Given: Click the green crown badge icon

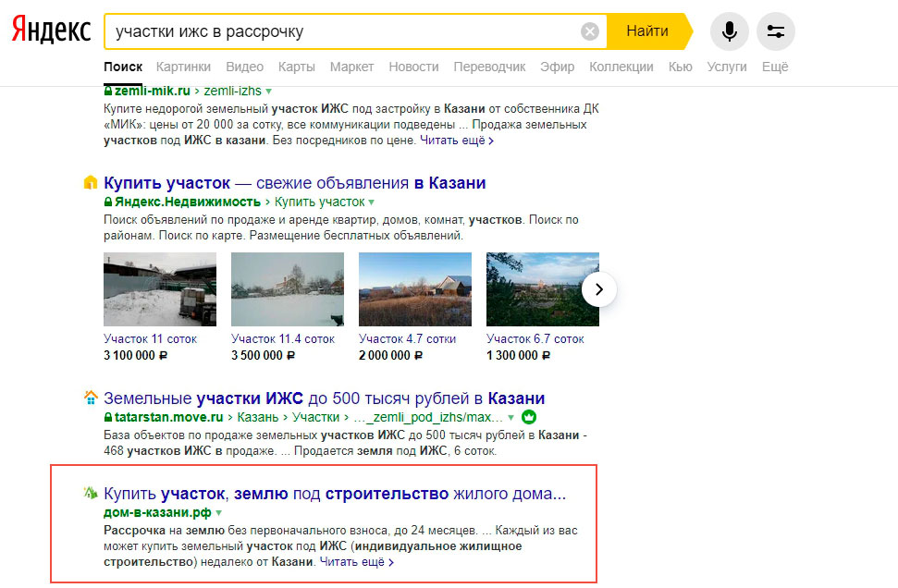Looking at the screenshot, I should (x=529, y=417).
